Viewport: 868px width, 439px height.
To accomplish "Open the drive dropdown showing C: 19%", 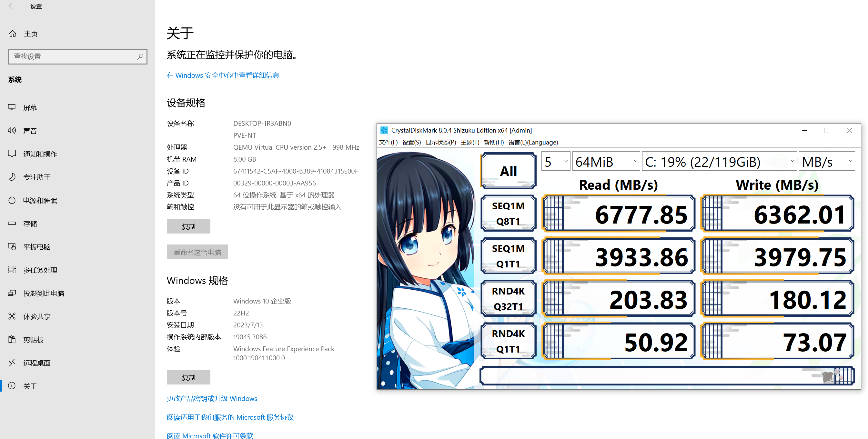I will pos(719,162).
